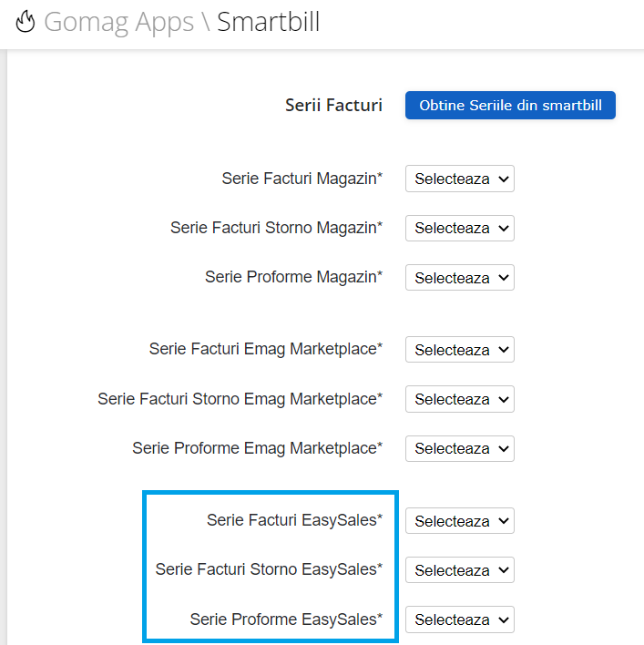Expand the Serie Facturi Storno Magazin dropdown
Image resolution: width=644 pixels, height=645 pixels.
[x=460, y=228]
